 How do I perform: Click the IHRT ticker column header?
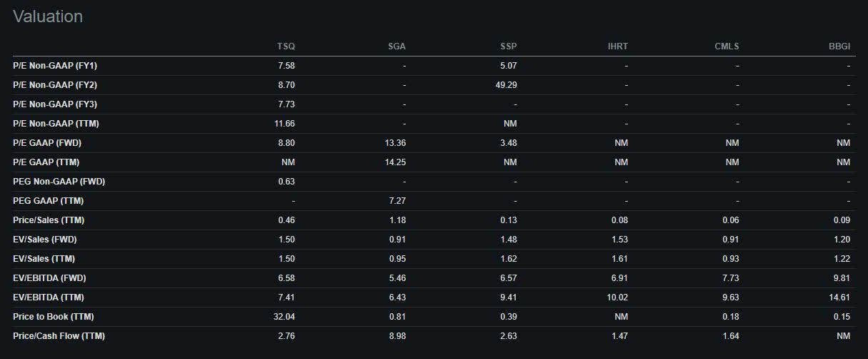pyautogui.click(x=617, y=46)
